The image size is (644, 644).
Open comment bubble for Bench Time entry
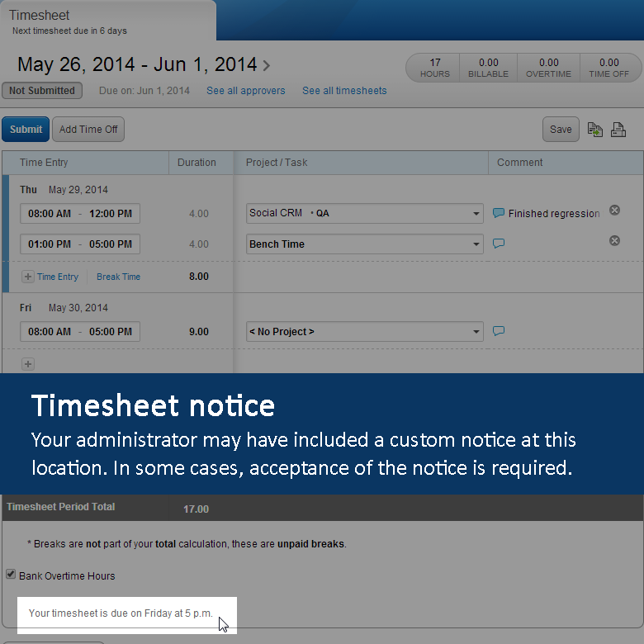pos(498,244)
